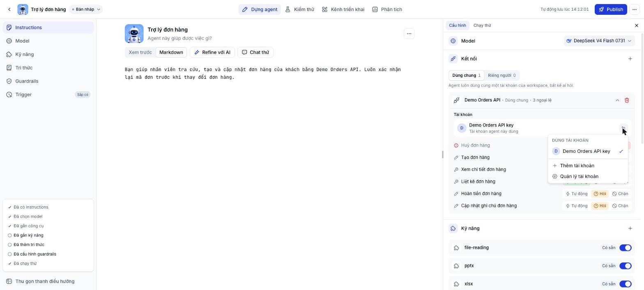Viewport: 644px width, 290px height.
Task: Click Thêm tài khoản in menu
Action: [588, 166]
